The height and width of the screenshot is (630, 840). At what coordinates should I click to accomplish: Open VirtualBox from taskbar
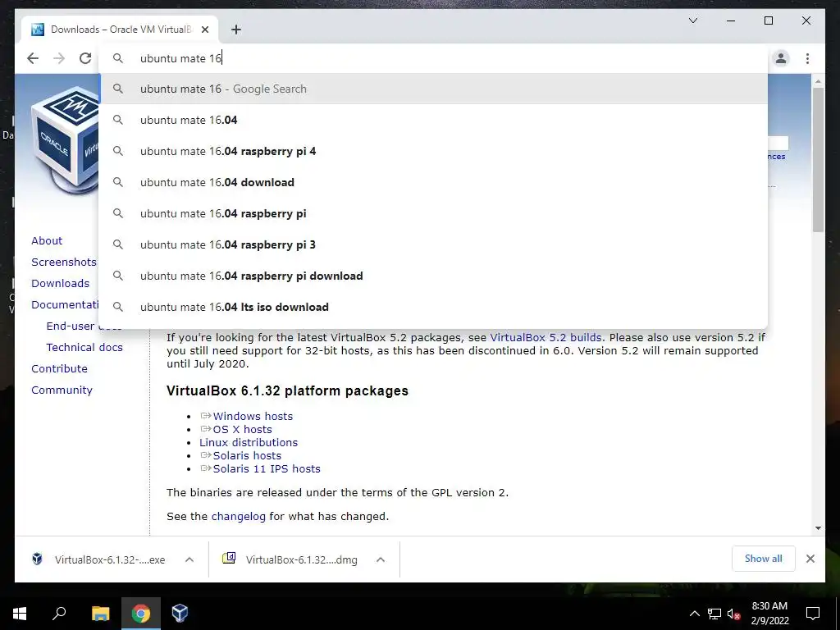(x=180, y=614)
